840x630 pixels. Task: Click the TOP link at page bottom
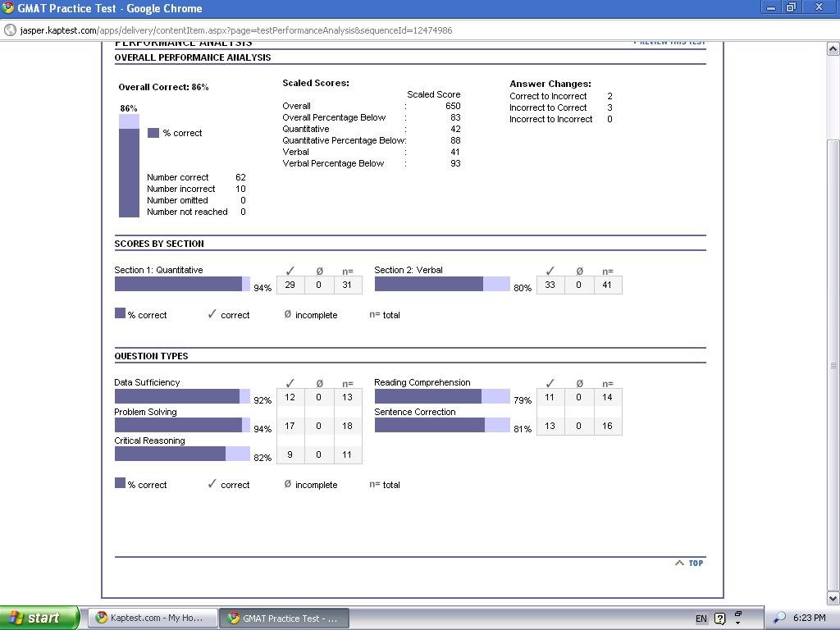pyautogui.click(x=696, y=563)
